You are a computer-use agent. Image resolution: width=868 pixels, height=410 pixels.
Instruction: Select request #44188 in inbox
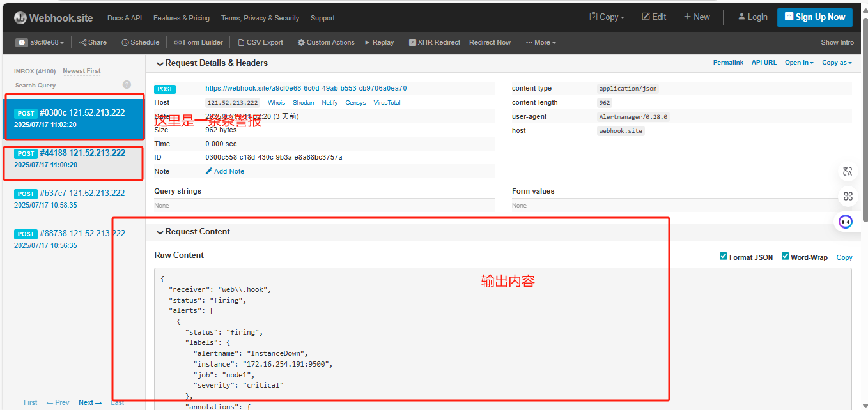point(74,159)
